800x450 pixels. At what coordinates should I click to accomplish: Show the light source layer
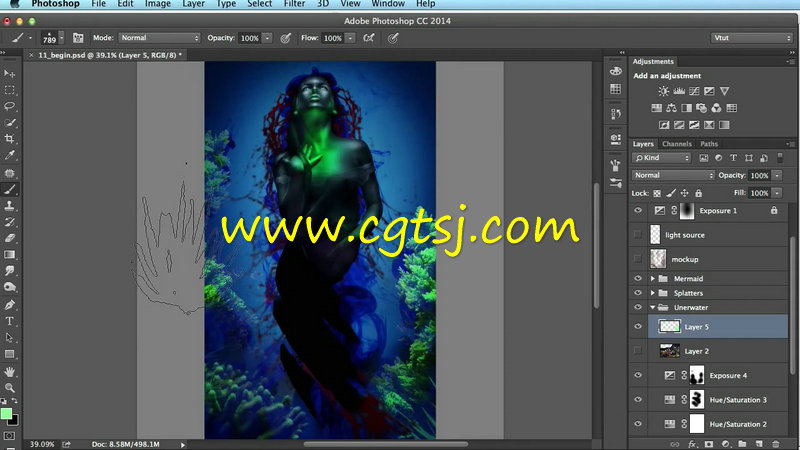[638, 235]
